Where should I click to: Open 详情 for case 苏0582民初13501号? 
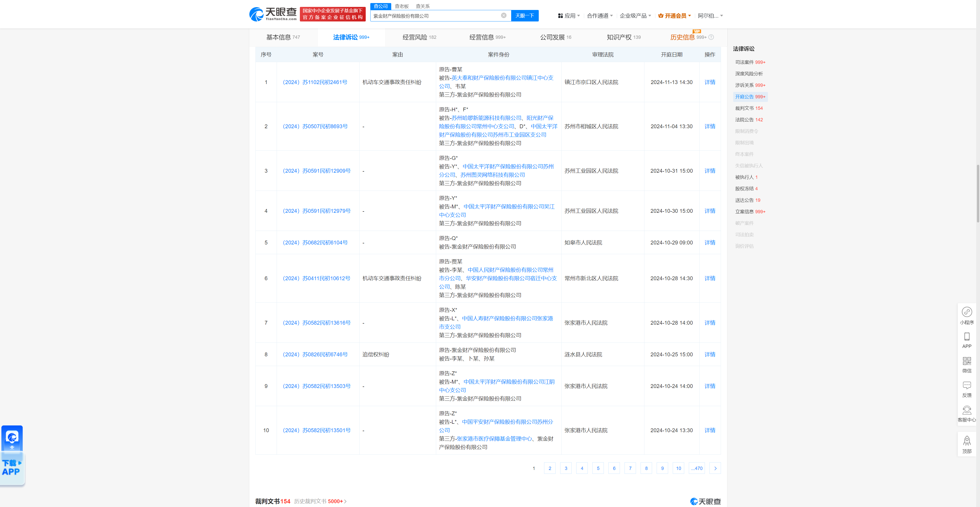tap(709, 430)
